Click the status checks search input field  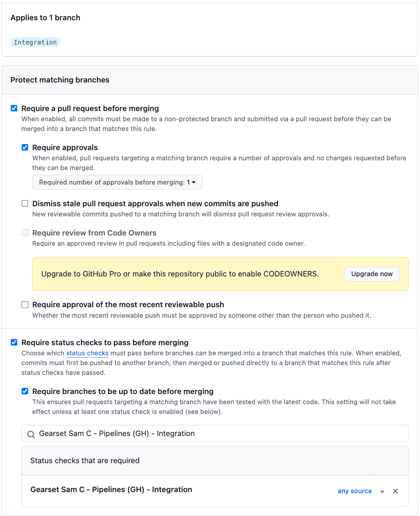(x=217, y=433)
